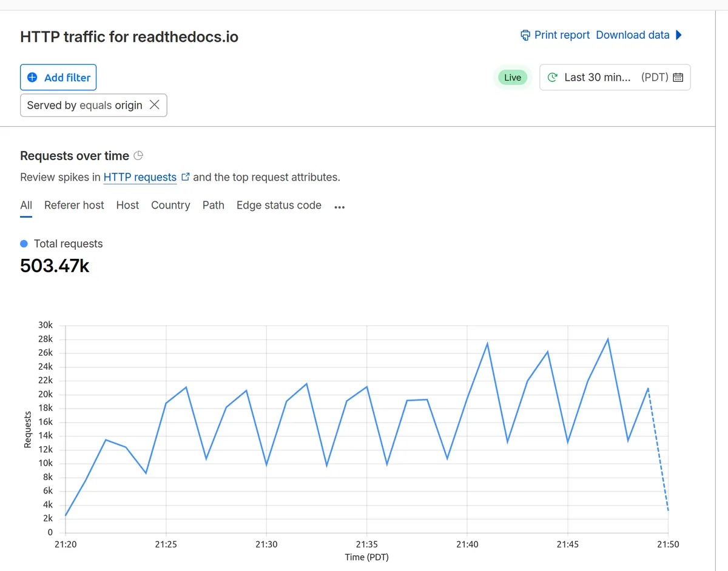Image resolution: width=728 pixels, height=571 pixels.
Task: Click the Total requests legend label
Action: point(68,244)
